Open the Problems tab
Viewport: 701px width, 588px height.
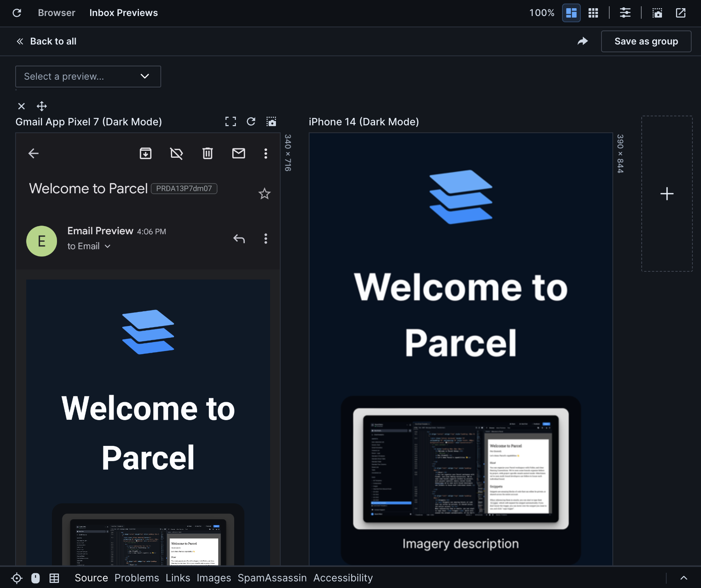point(137,578)
